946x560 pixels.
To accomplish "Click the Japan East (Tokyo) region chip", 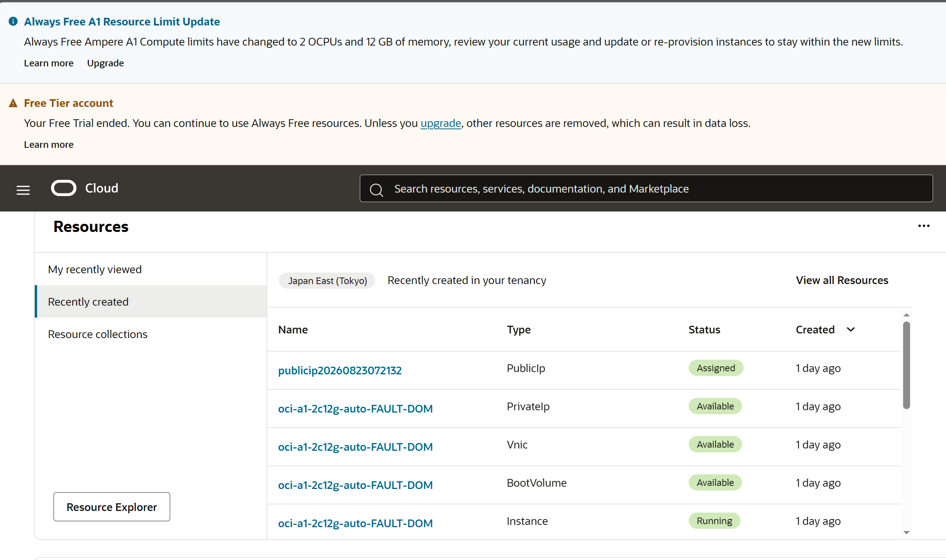I will pyautogui.click(x=327, y=281).
